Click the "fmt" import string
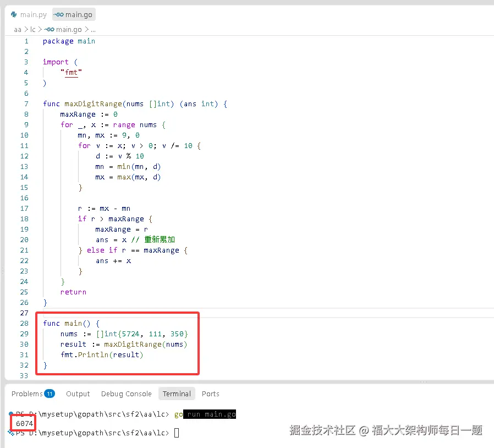This screenshot has height=448, width=494. (x=71, y=72)
